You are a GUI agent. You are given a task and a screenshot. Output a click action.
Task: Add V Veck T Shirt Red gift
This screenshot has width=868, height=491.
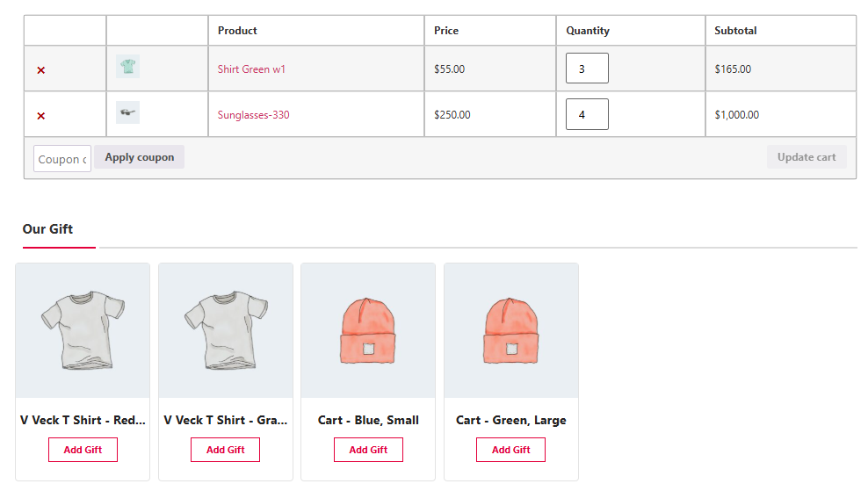coord(83,450)
